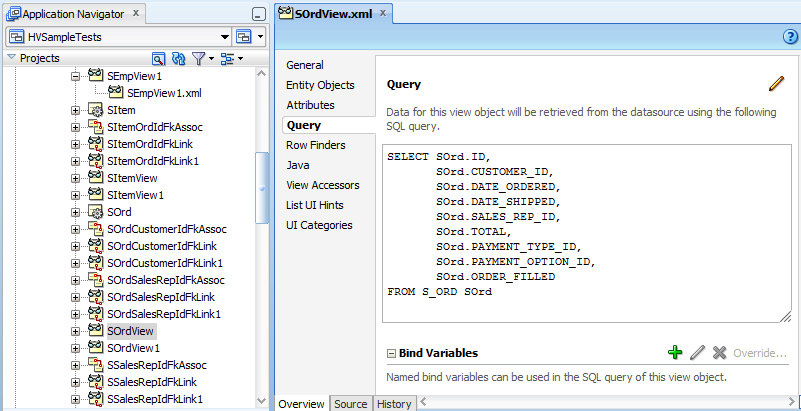This screenshot has width=801, height=411.
Task: Click the SEmpView1.xml file icon
Action: [115, 92]
